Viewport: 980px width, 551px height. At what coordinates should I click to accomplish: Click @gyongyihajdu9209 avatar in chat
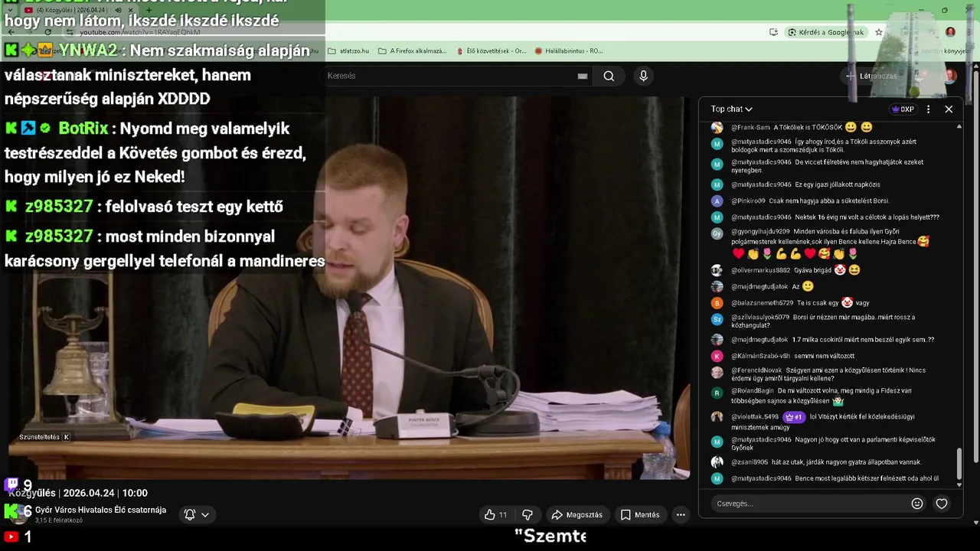coord(717,234)
